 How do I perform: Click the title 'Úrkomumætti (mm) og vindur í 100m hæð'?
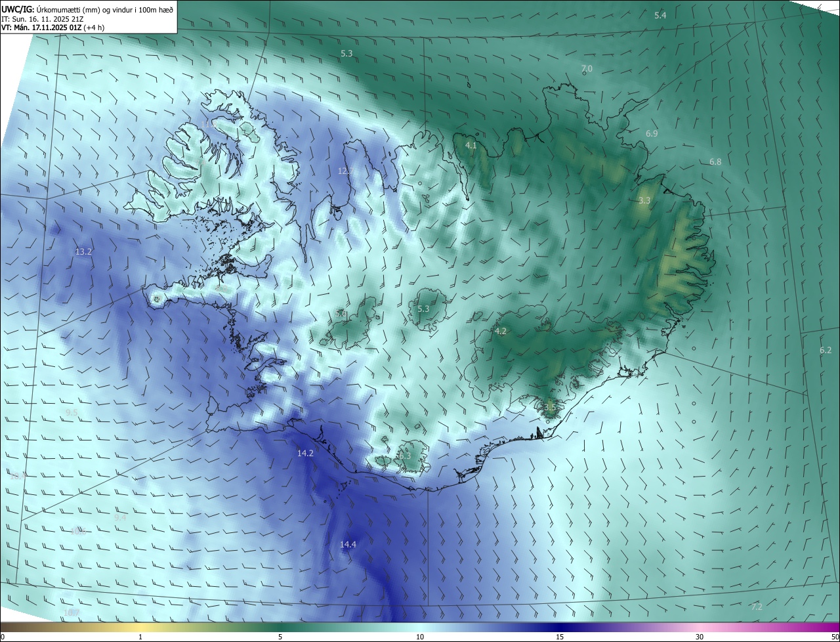pyautogui.click(x=104, y=10)
